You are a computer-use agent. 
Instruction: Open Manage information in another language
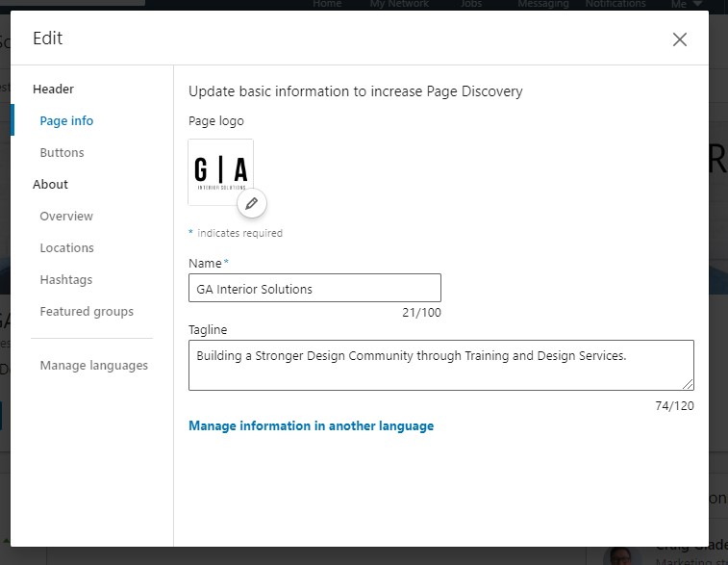(311, 426)
